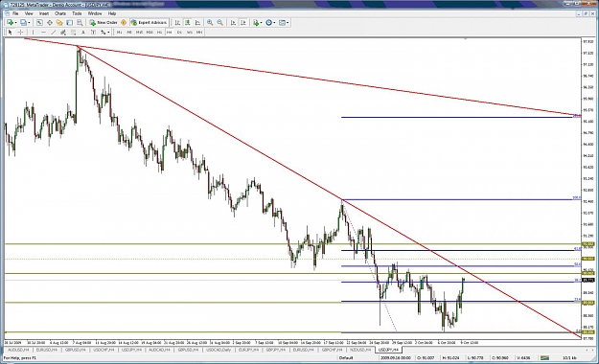Select the Text Label tool
This screenshot has height=364, width=599.
tap(93, 32)
